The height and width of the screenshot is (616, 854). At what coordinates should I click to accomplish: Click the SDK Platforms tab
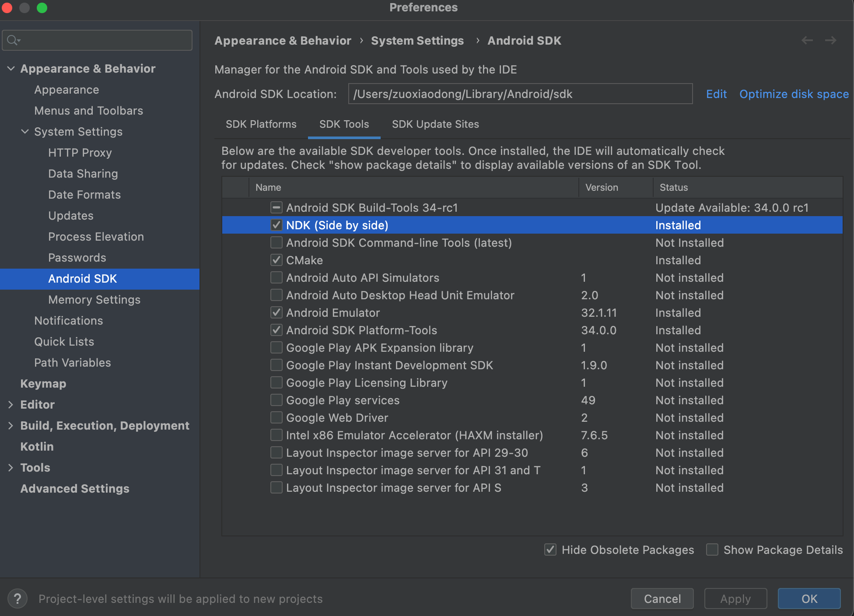coord(261,125)
